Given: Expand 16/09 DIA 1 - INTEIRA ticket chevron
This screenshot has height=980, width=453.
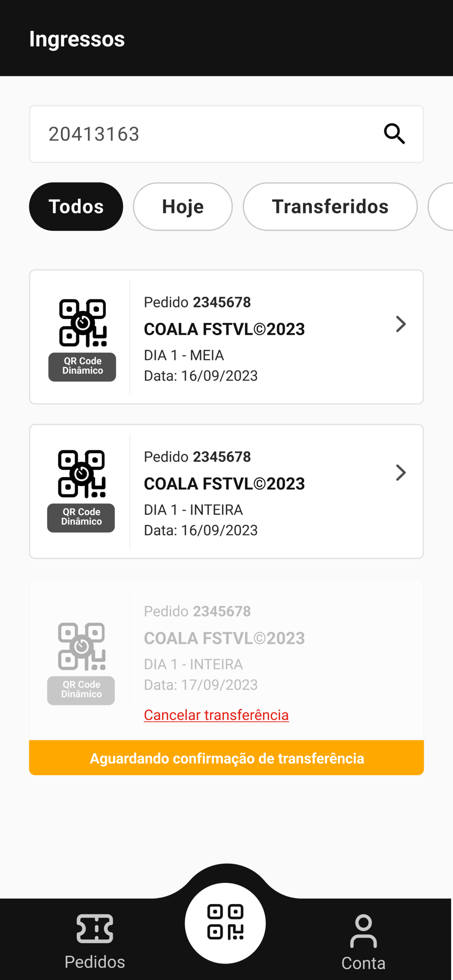Looking at the screenshot, I should click(401, 473).
